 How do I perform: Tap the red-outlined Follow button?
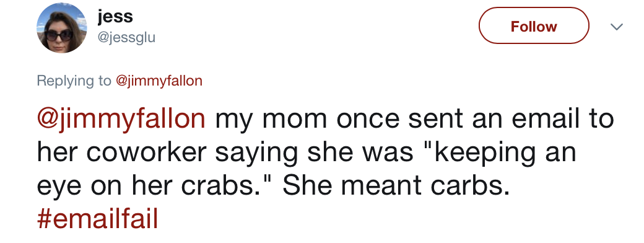tap(534, 25)
